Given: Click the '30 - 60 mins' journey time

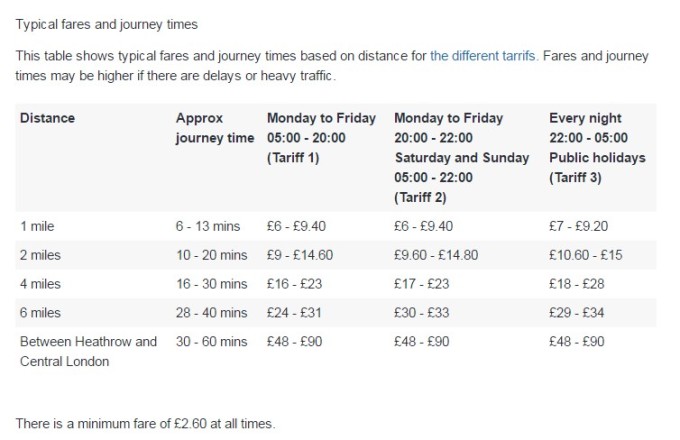Looking at the screenshot, I should 211,342.
